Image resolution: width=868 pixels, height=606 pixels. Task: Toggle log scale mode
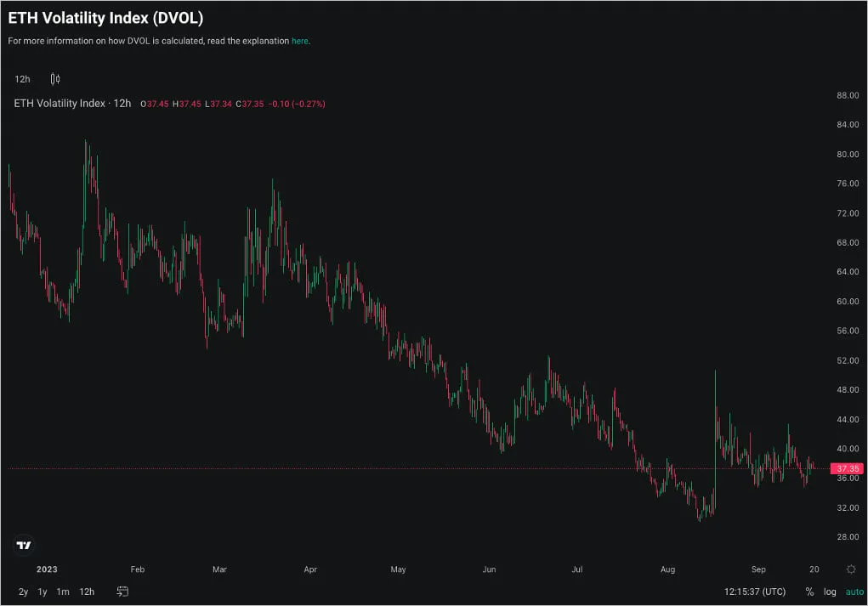pyautogui.click(x=829, y=592)
